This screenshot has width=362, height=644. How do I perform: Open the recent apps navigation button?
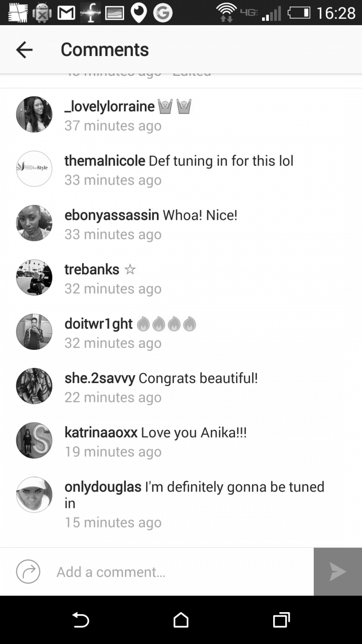pos(281,620)
